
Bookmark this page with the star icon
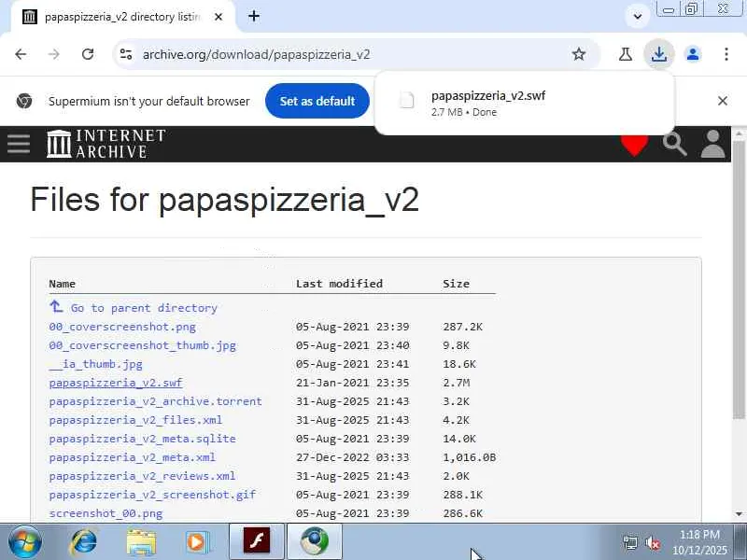click(578, 54)
